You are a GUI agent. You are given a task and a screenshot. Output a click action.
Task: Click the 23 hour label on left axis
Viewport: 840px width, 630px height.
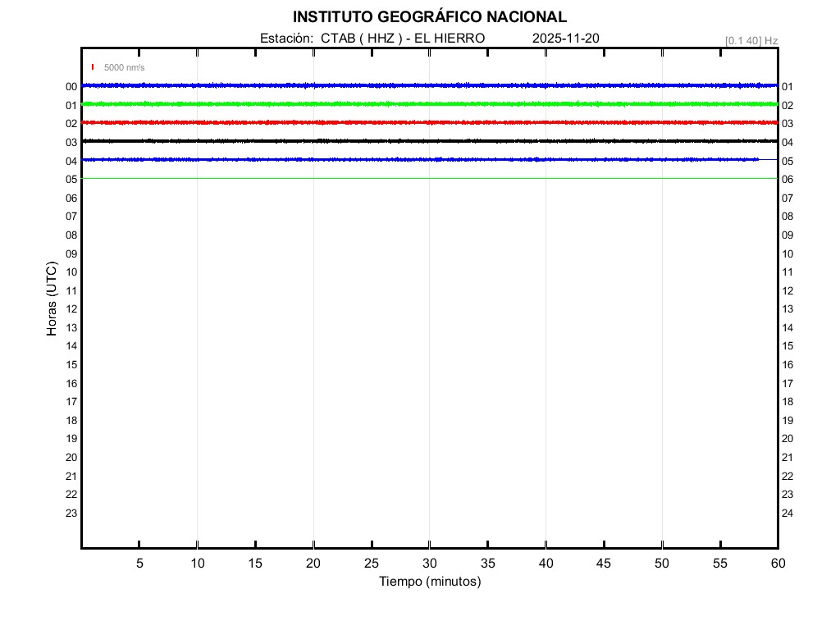[x=71, y=513]
